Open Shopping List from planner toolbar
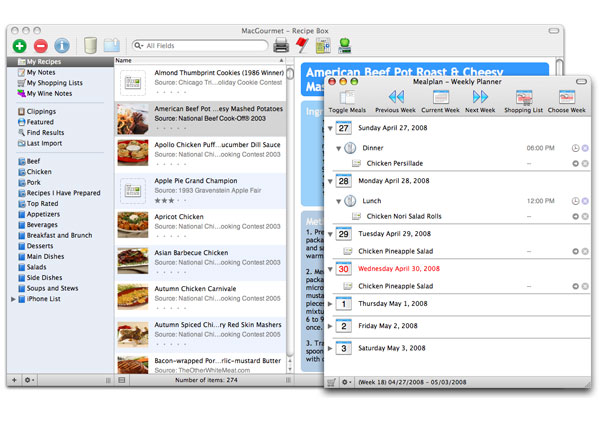Screen dimensions: 600x442 coord(523,102)
